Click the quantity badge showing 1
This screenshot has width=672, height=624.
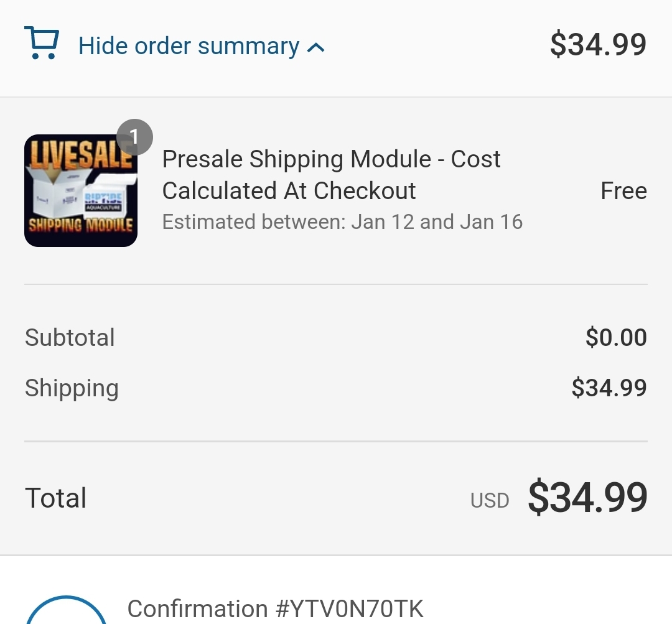pyautogui.click(x=134, y=137)
